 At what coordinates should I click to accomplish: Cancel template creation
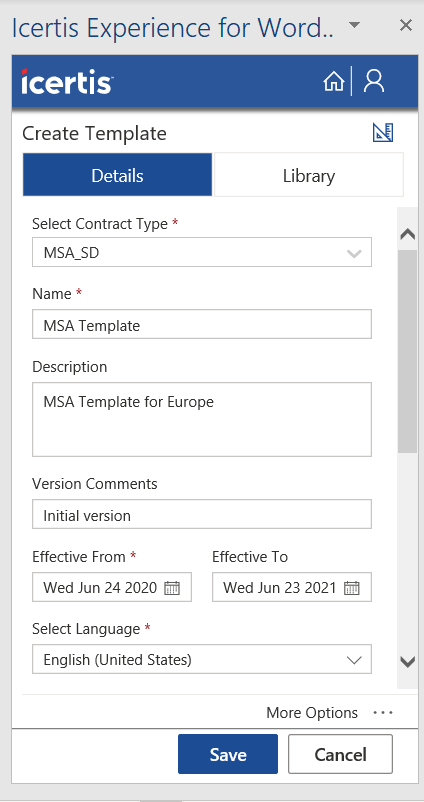point(340,754)
